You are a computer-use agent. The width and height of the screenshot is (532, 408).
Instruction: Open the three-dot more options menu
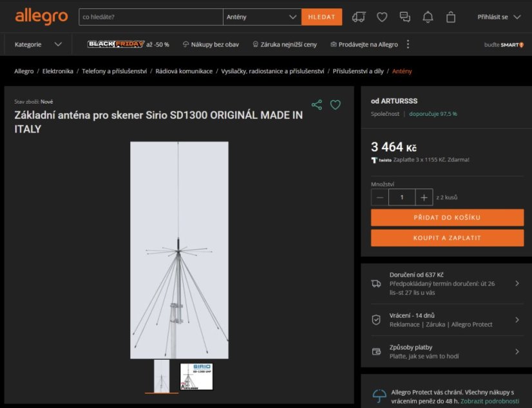click(408, 44)
